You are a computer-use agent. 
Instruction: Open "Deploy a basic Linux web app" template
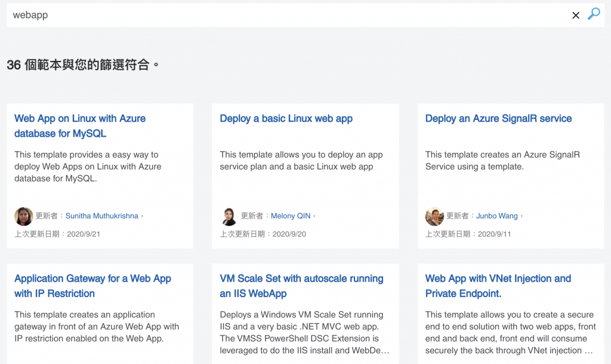[286, 119]
